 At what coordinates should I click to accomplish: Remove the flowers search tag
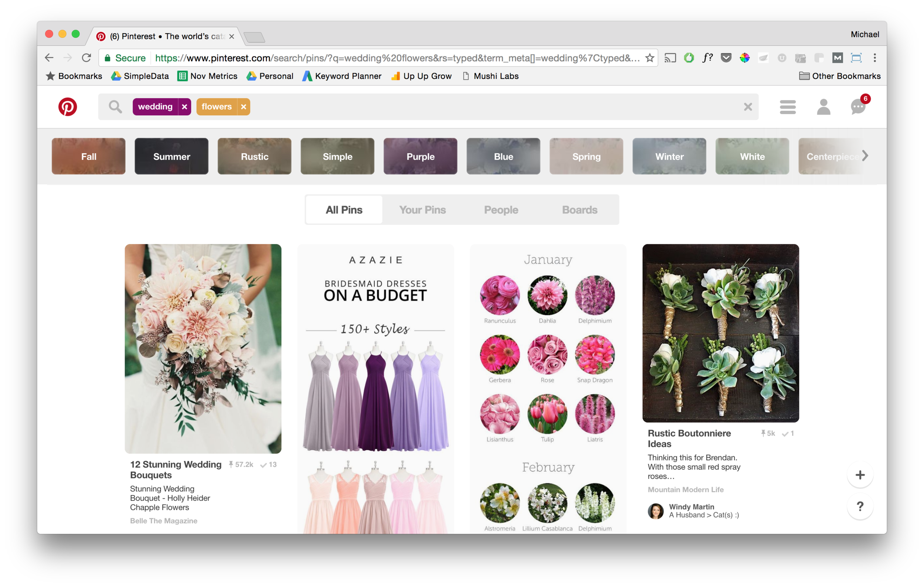[x=243, y=107]
